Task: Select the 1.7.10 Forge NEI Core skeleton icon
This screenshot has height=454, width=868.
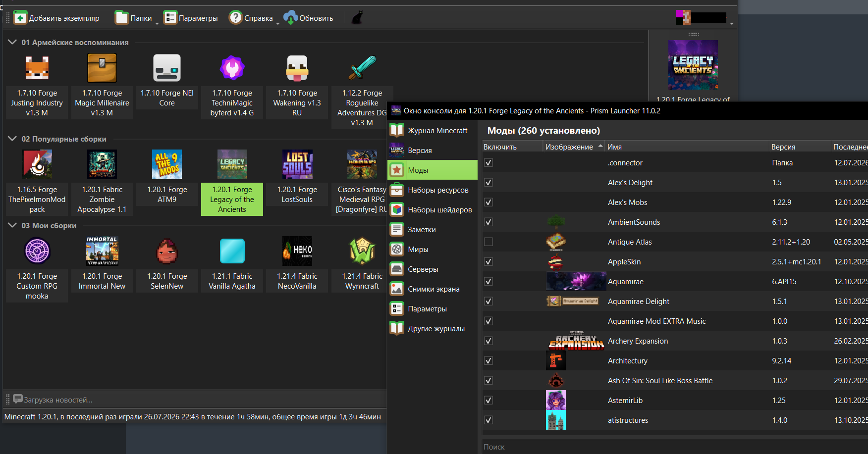Action: point(167,68)
